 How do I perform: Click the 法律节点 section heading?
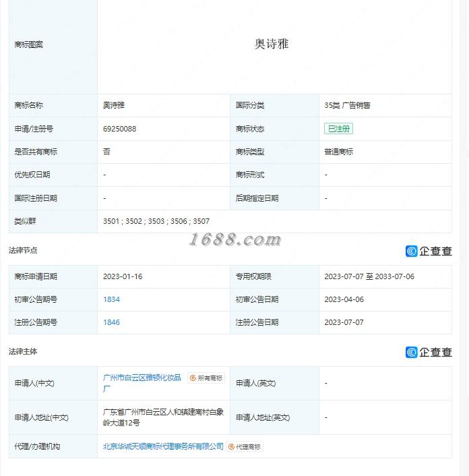pos(23,250)
